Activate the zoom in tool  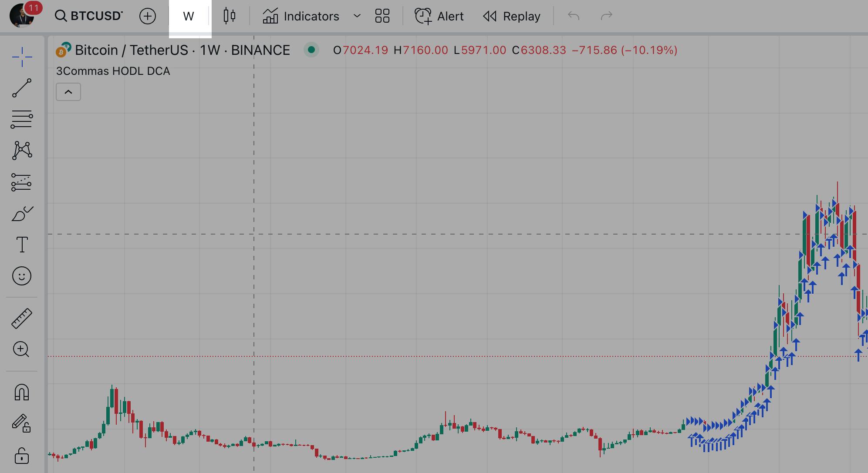[x=22, y=349]
